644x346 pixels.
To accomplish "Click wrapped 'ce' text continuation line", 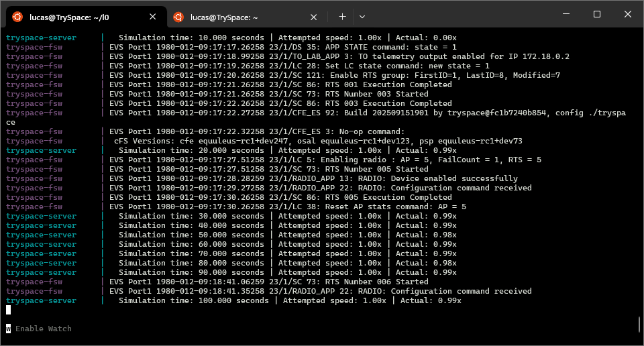I will pos(11,122).
